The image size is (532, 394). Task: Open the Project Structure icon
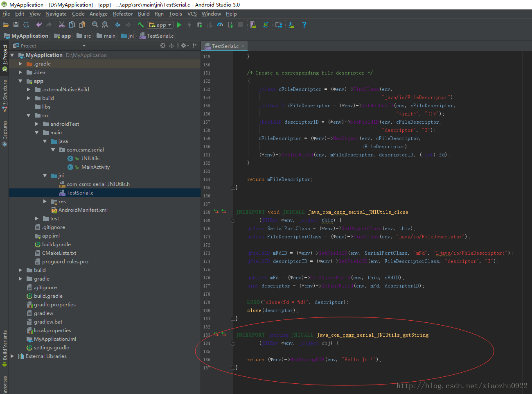tap(279, 25)
